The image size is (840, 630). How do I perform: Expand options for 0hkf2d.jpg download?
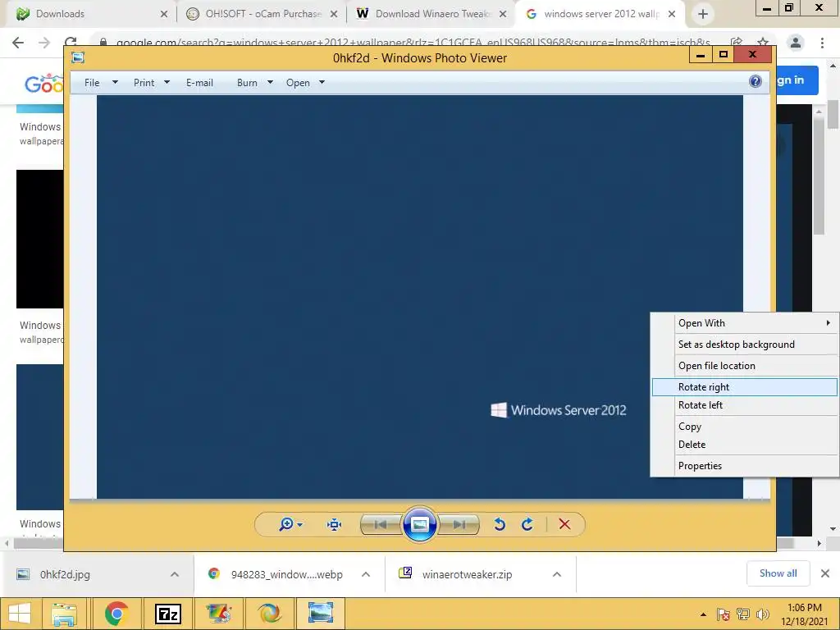175,574
